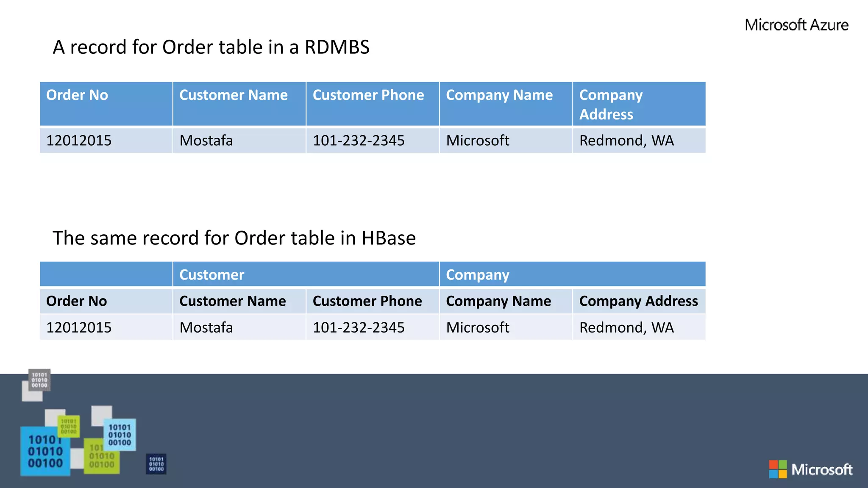This screenshot has width=868, height=488.
Task: Select the 'Redmond, WA' cell in the RDBMS table
Action: tap(639, 140)
